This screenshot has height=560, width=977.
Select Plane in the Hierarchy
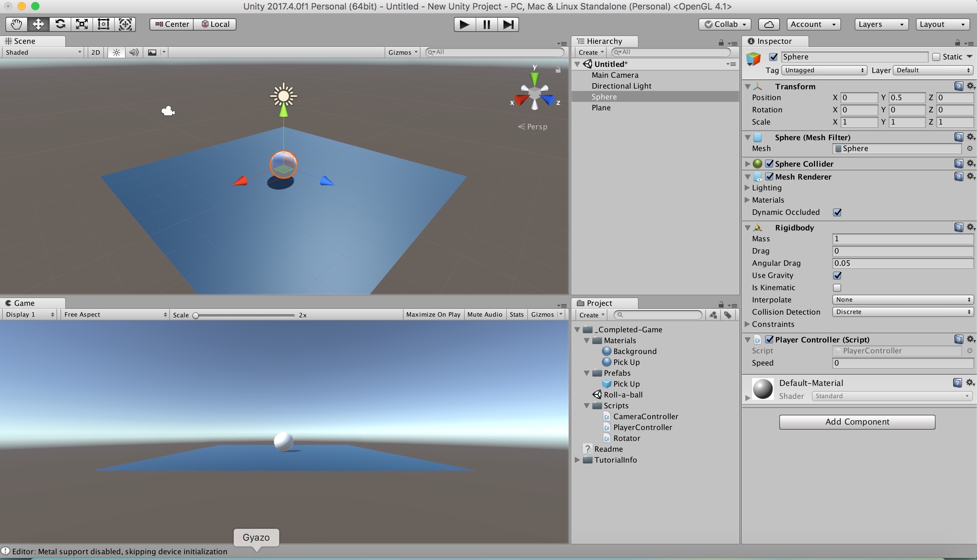(601, 108)
